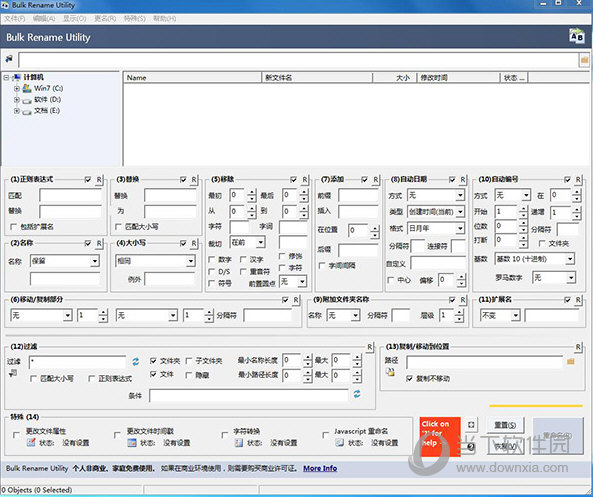Click the R reset button of (1)正则表达式
The height and width of the screenshot is (497, 593).
point(99,180)
